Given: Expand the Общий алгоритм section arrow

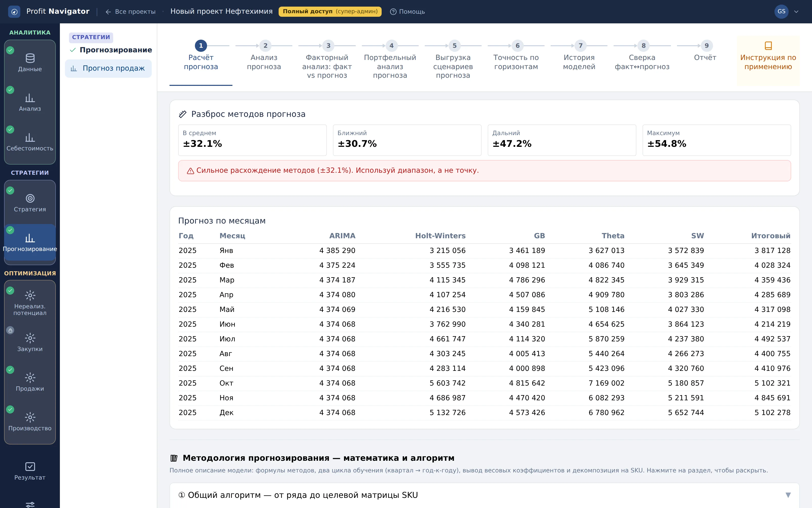Looking at the screenshot, I should (x=788, y=495).
